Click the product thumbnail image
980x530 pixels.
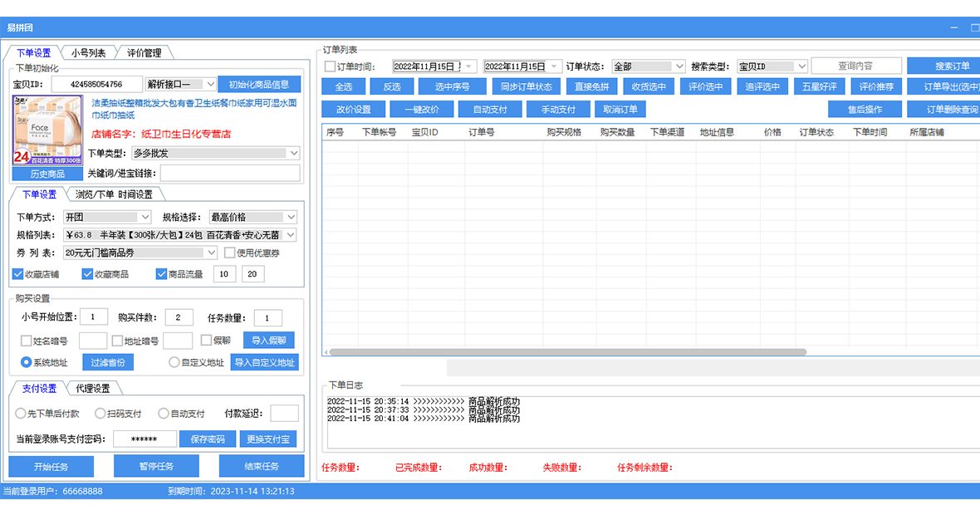pos(47,130)
